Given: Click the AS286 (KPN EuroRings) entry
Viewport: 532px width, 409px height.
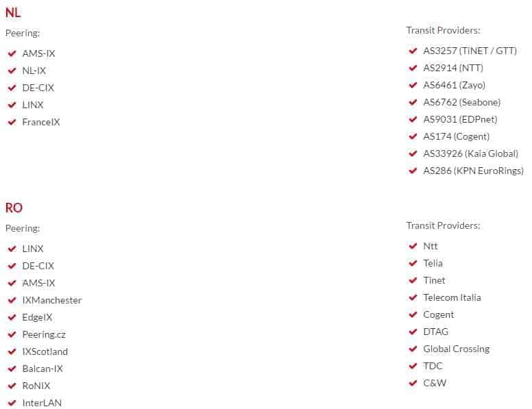Looking at the screenshot, I should coord(473,171).
